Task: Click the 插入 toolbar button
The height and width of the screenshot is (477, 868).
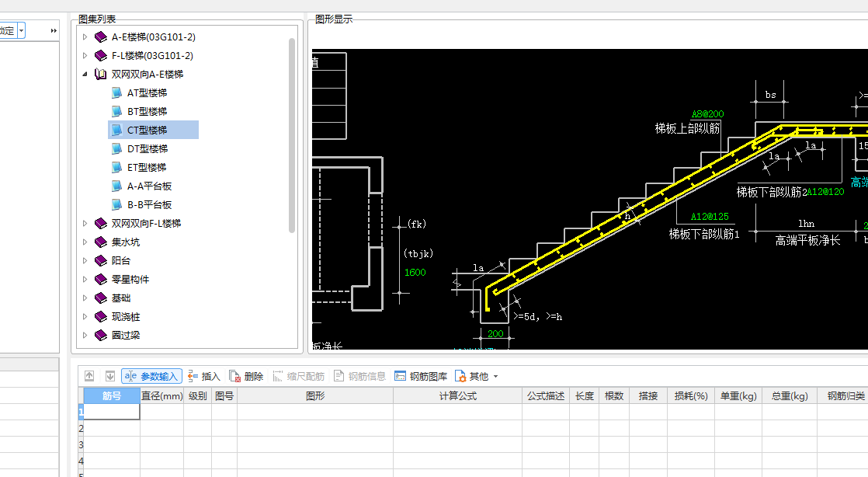Action: (x=204, y=376)
